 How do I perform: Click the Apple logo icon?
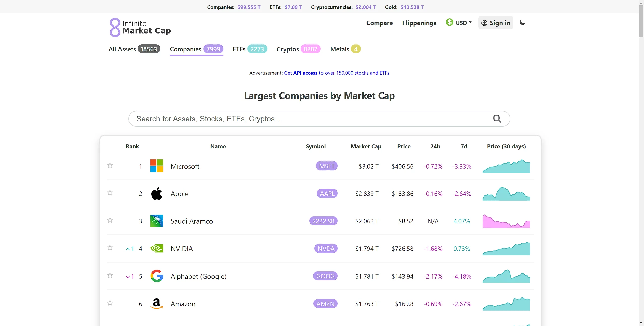(156, 193)
